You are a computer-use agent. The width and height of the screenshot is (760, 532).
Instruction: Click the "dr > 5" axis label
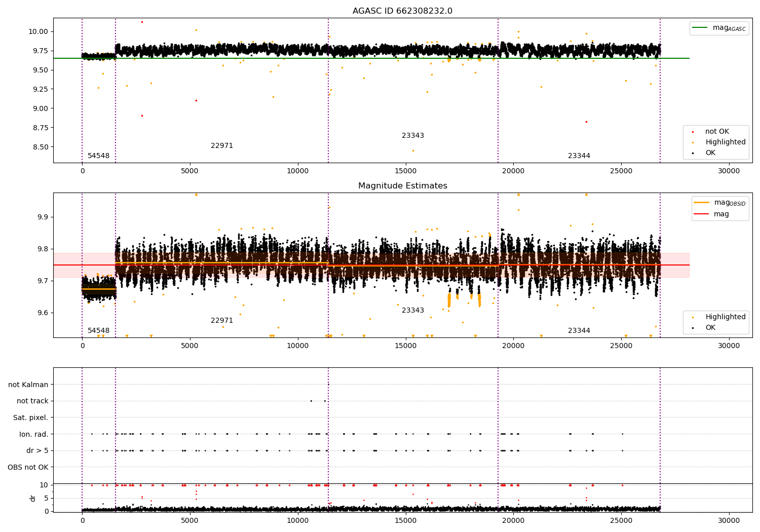[x=37, y=450]
